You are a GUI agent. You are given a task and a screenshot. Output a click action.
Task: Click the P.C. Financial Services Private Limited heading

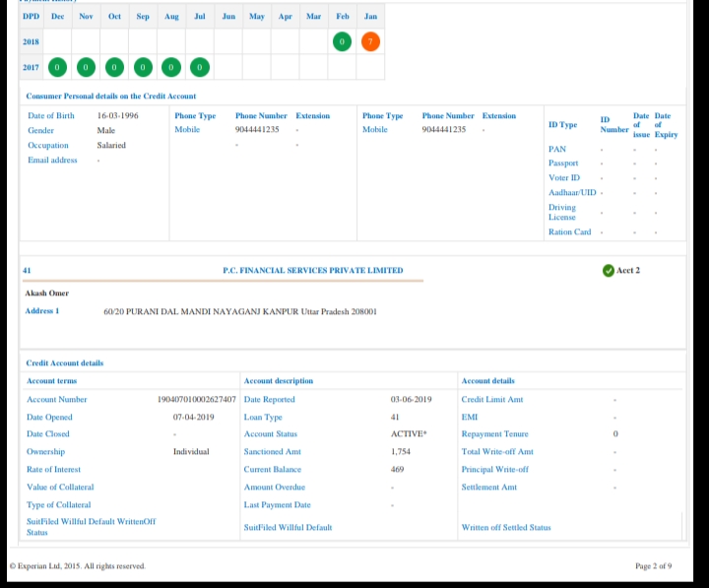(x=312, y=271)
